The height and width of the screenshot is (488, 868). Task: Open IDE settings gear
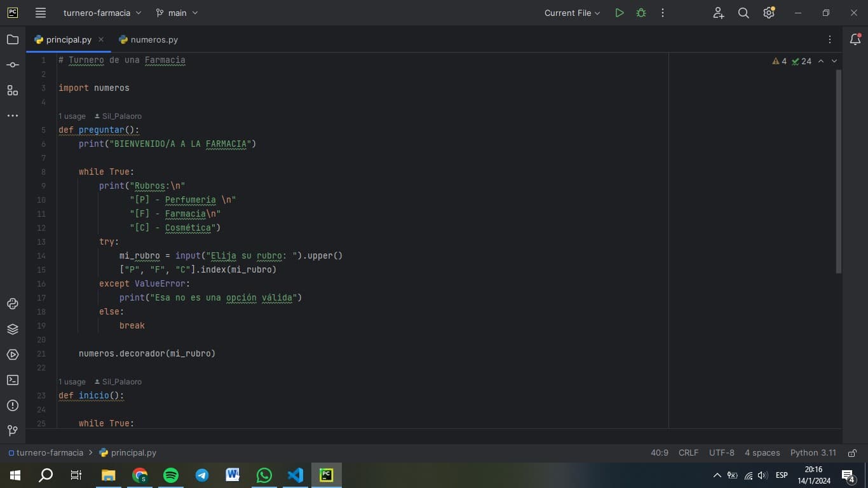(769, 13)
